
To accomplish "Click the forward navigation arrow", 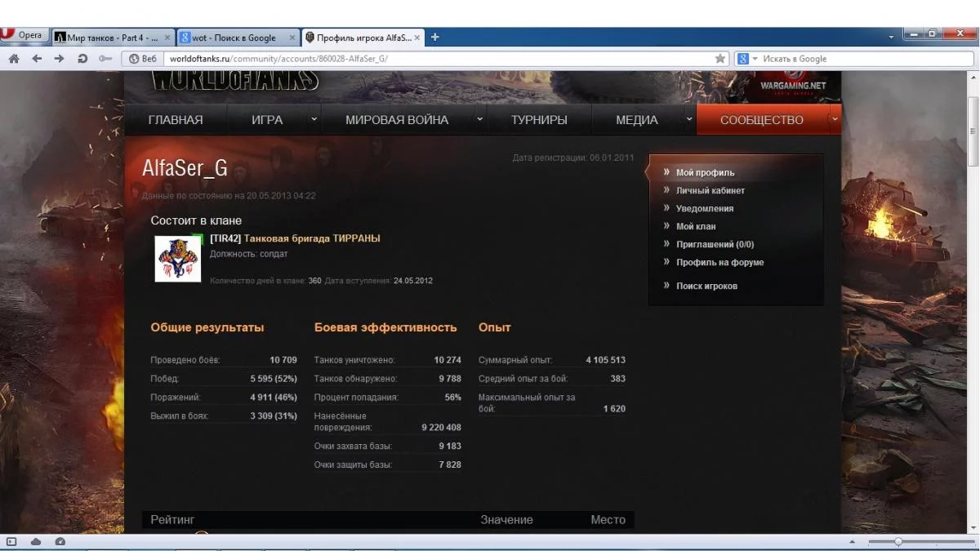I will (59, 59).
